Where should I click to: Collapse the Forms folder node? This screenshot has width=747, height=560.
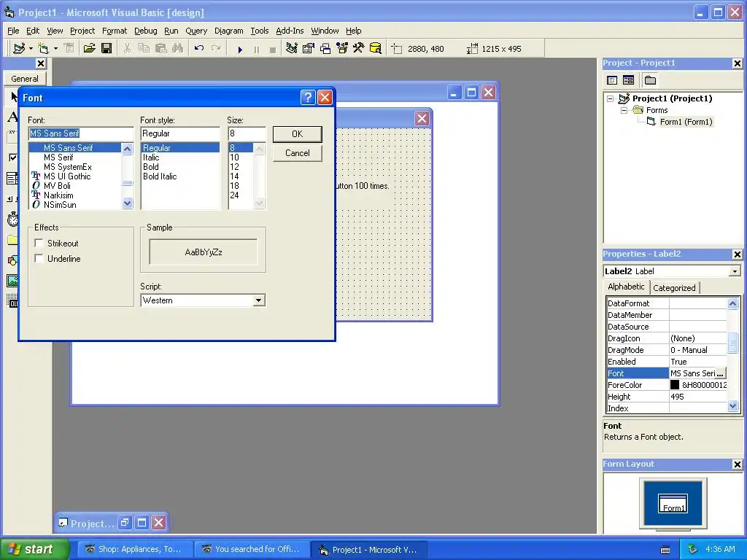point(624,110)
